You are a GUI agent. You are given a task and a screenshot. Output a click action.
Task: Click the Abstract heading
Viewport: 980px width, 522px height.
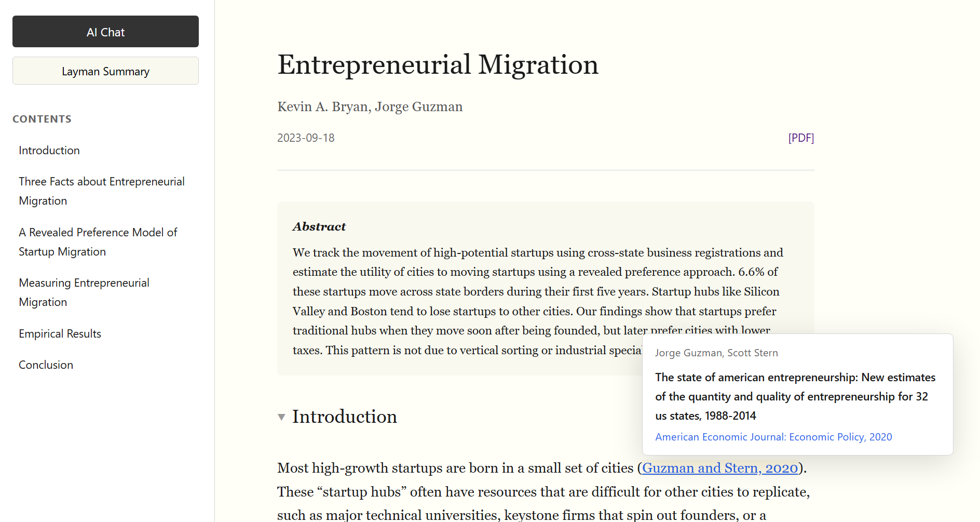click(x=319, y=226)
